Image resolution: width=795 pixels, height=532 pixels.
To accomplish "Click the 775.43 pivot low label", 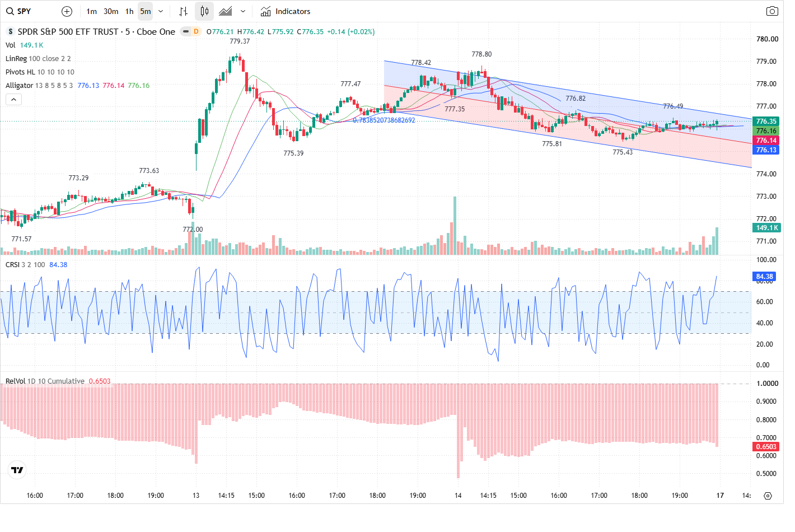I will point(623,152).
